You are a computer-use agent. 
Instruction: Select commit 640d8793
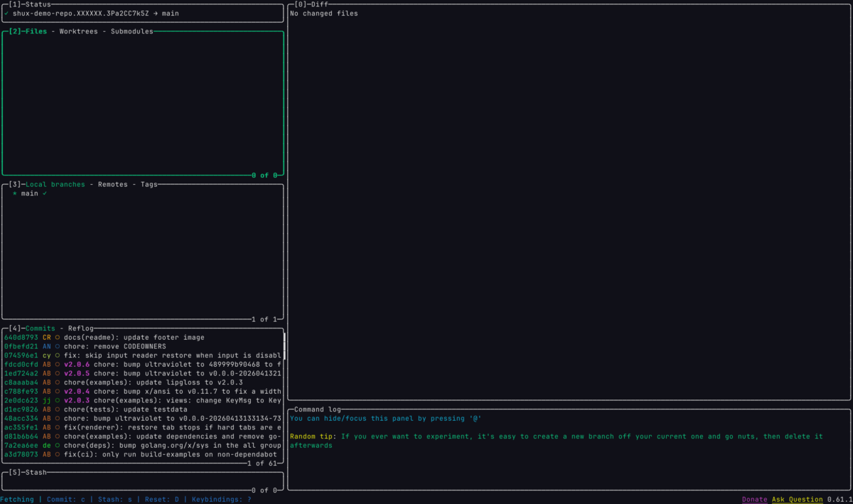tap(142, 338)
